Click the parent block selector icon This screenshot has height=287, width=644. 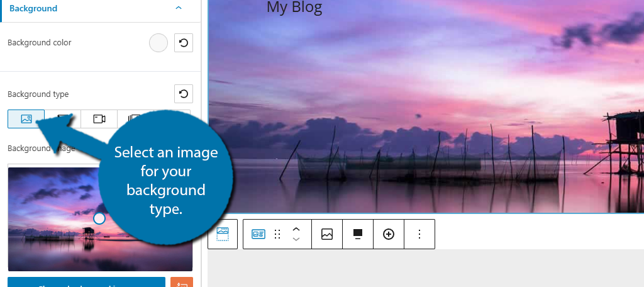pos(223,234)
